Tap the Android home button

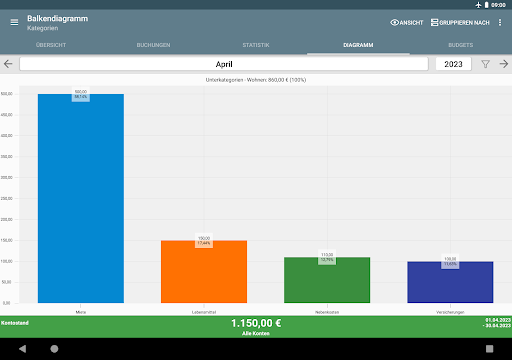point(54,349)
